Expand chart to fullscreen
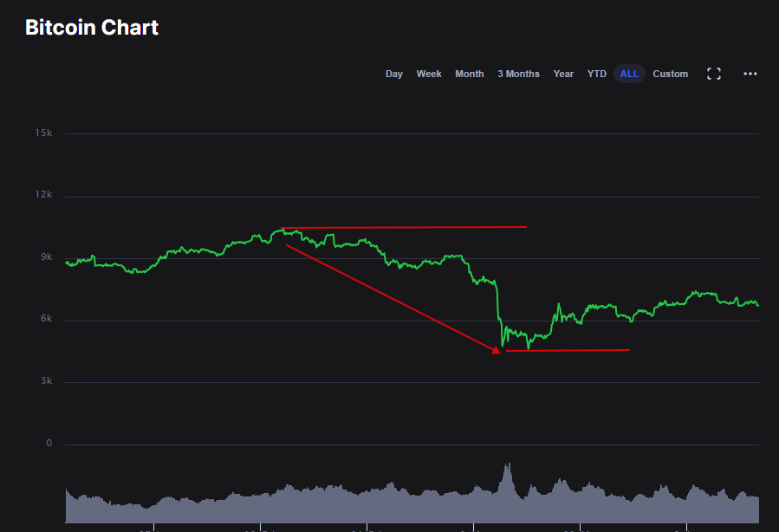The image size is (779, 532). coord(714,74)
